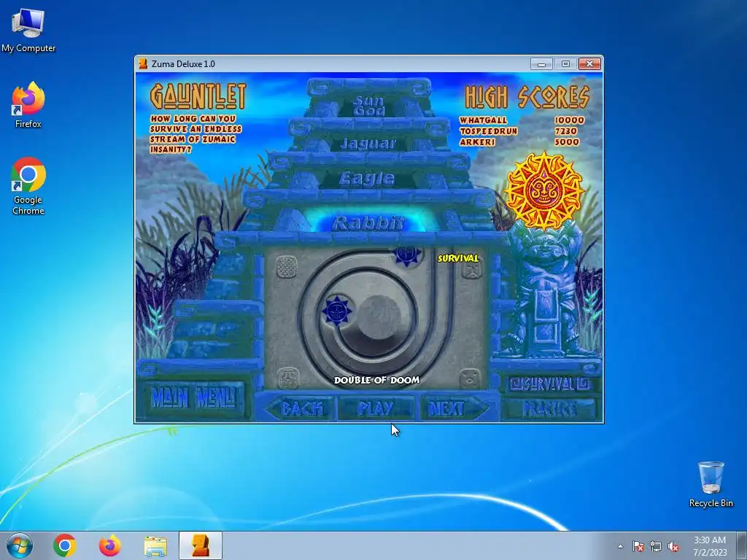Click the ARKERI high score entry
This screenshot has width=747, height=560.
tap(519, 142)
